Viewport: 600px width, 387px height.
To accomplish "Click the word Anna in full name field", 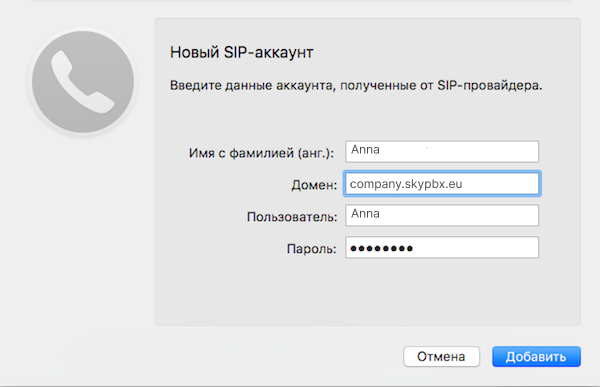I will click(x=365, y=150).
